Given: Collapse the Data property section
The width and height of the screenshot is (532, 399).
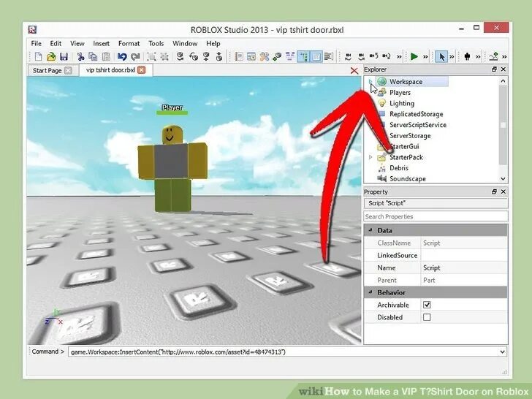Looking at the screenshot, I should click(370, 230).
